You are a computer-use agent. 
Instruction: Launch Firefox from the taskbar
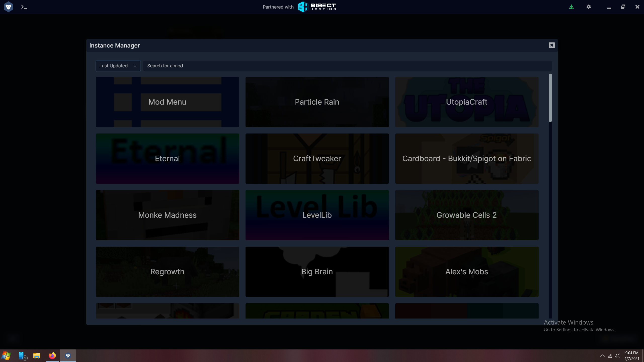[52, 355]
